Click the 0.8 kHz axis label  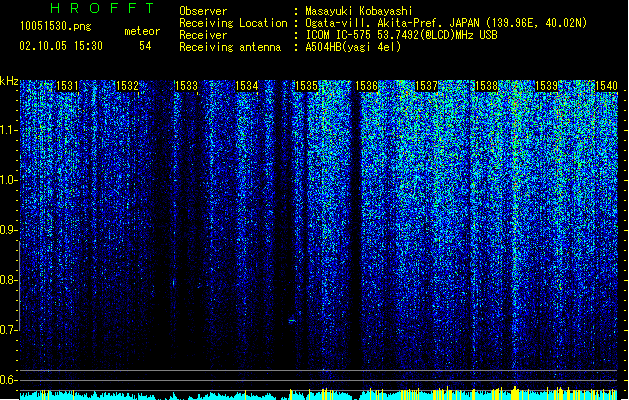click(x=8, y=280)
